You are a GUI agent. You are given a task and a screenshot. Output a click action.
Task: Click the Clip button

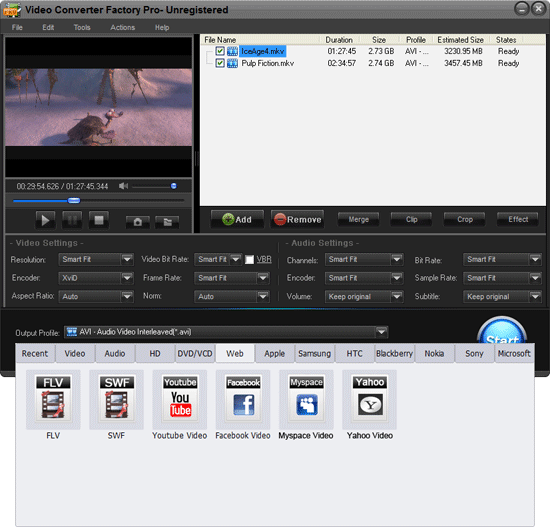click(411, 220)
